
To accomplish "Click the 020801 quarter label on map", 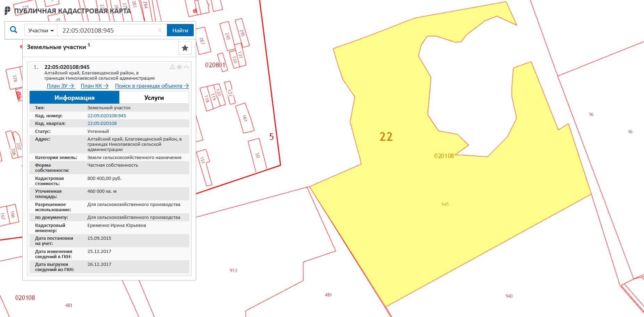I will point(215,65).
